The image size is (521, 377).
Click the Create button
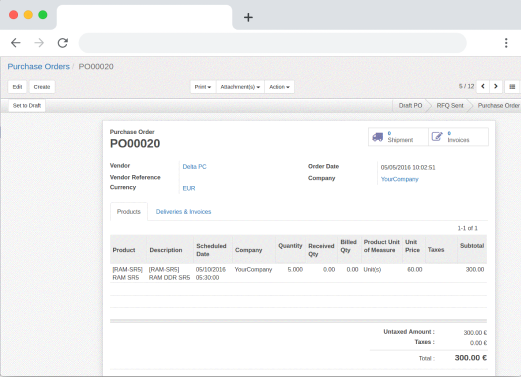click(42, 87)
